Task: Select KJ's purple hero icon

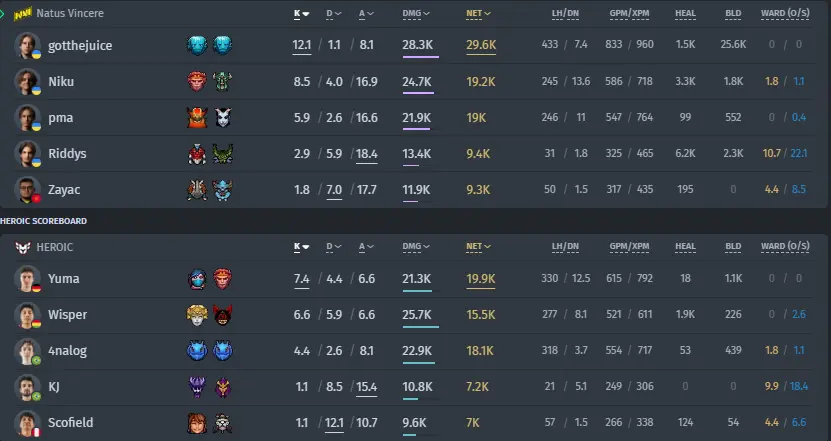Action: tap(197, 387)
